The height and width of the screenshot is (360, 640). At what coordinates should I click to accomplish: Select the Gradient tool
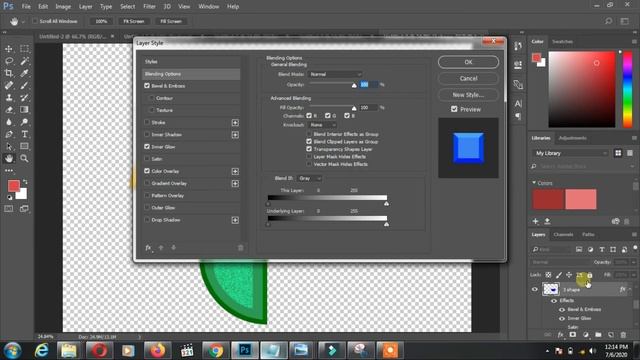pos(24,109)
